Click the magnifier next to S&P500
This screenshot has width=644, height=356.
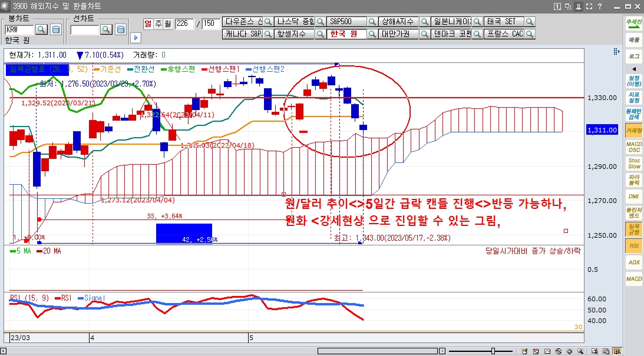372,22
